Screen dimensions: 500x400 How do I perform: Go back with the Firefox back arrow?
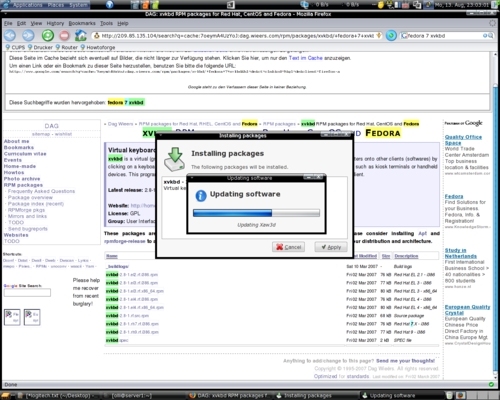click(x=10, y=35)
